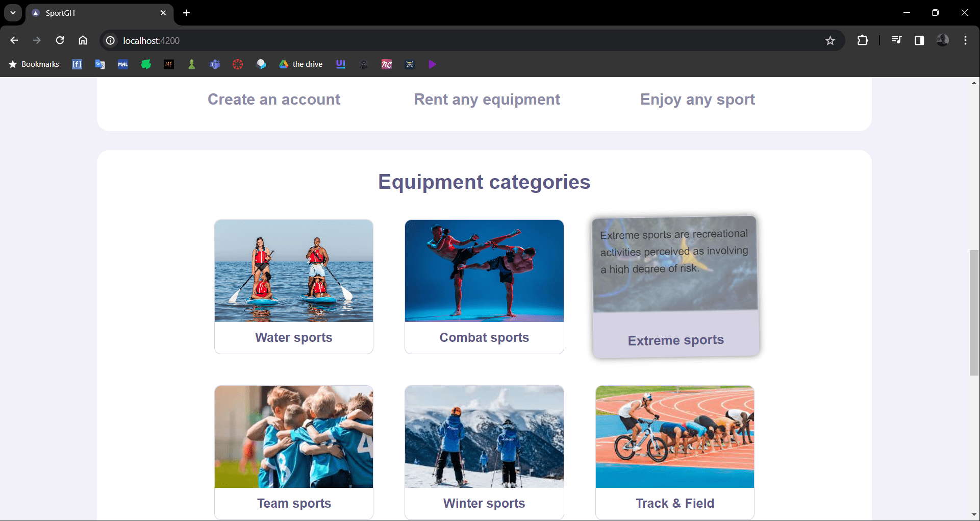This screenshot has width=980, height=521.
Task: Open the Combat sports category photo
Action: coord(484,271)
